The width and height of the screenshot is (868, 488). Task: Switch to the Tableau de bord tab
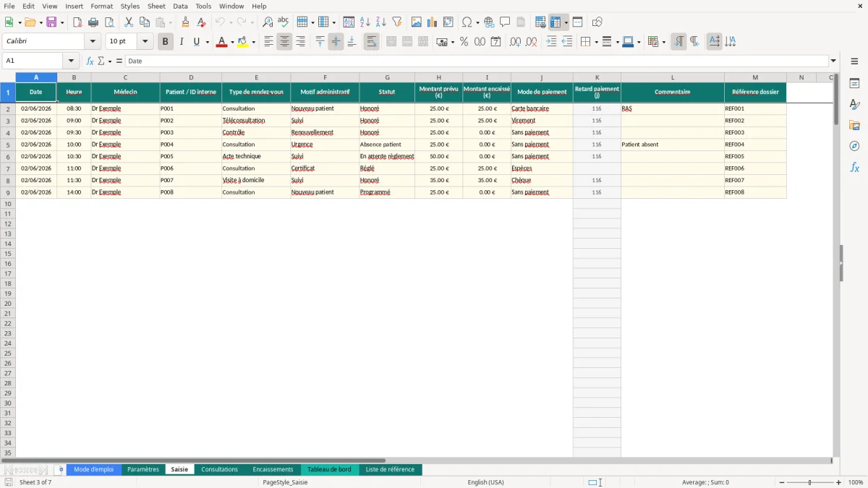point(329,469)
